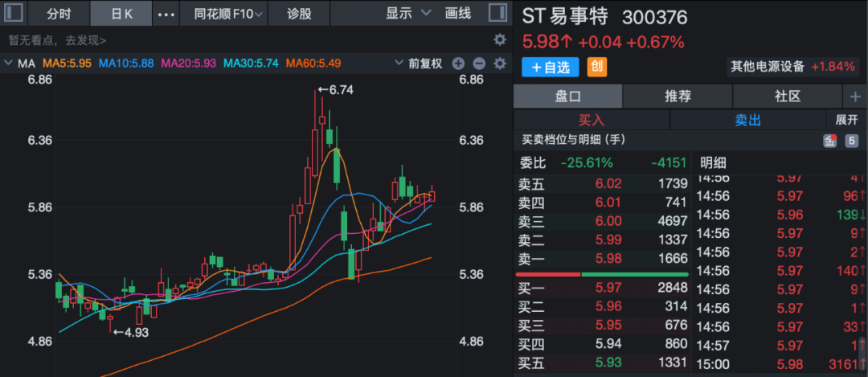Activate the 画线 drawing tool
This screenshot has height=377, width=868.
tap(458, 14)
